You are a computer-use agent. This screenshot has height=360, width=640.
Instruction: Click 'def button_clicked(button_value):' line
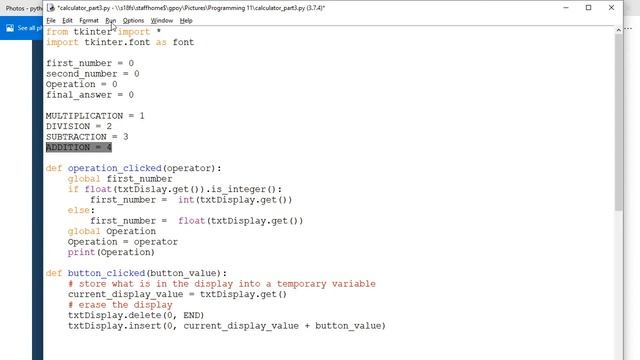click(136, 273)
